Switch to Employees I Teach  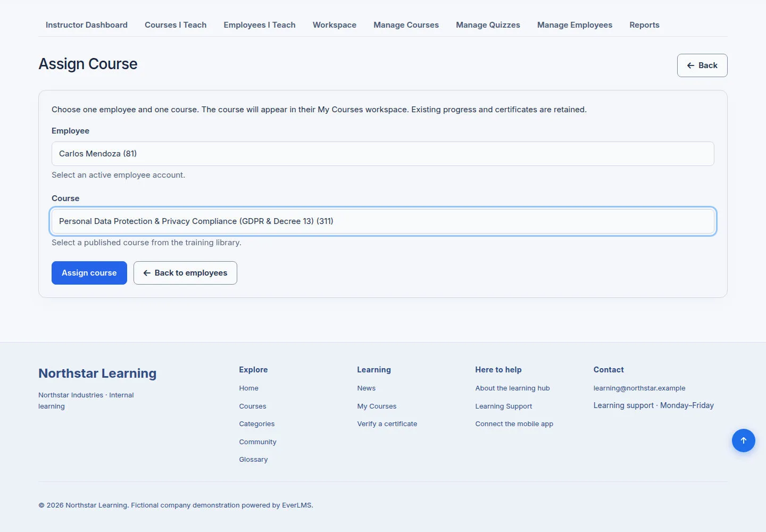260,25
